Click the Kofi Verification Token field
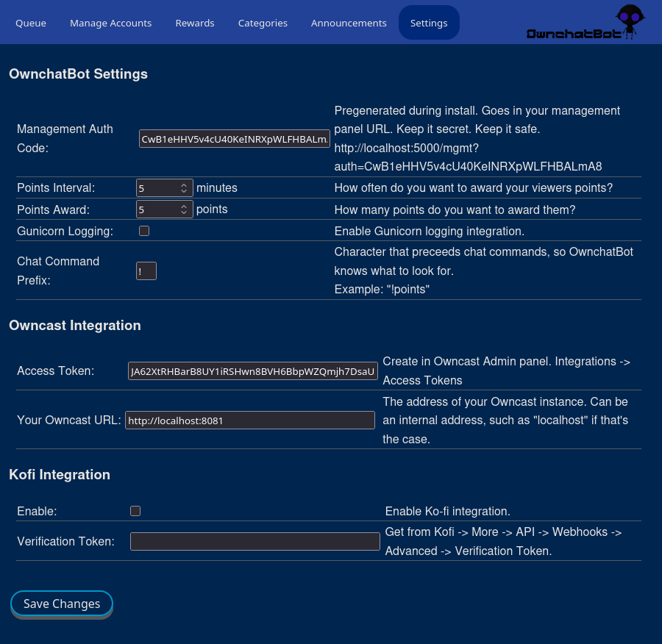Viewport: 662px width, 644px height. pos(255,542)
